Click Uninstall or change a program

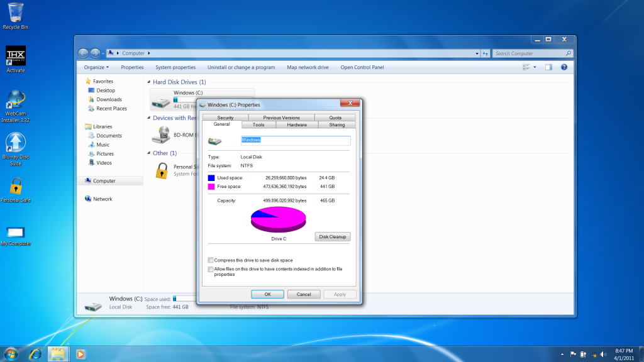241,67
